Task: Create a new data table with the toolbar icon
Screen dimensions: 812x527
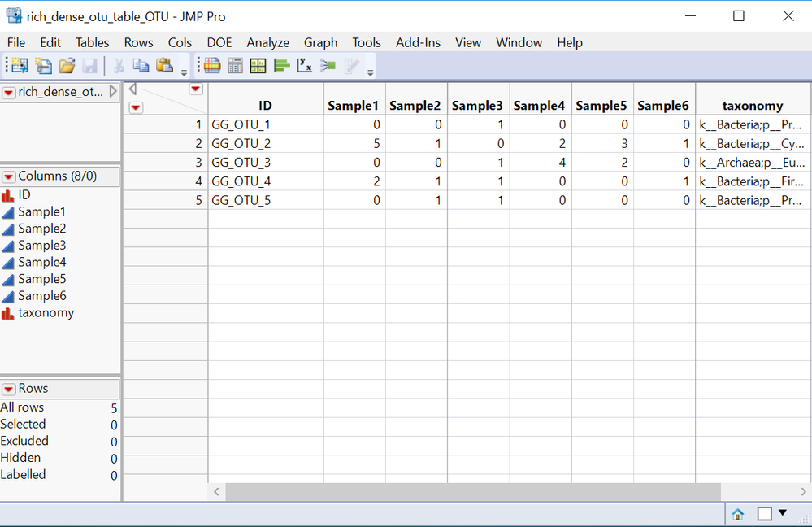Action: [20, 65]
